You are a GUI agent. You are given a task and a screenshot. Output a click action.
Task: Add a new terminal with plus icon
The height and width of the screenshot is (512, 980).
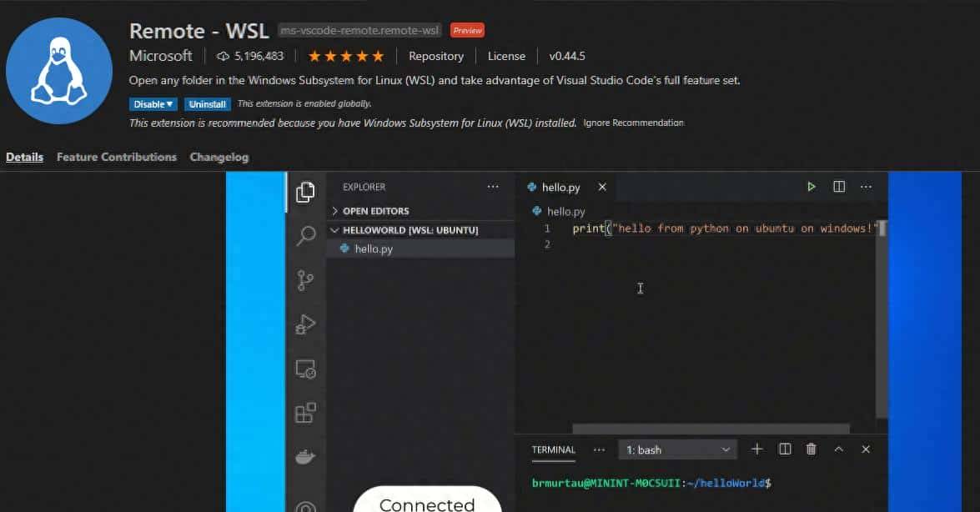[x=756, y=449]
